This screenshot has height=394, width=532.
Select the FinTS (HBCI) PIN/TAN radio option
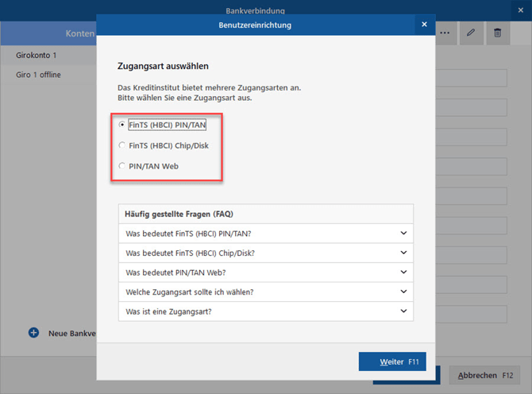click(x=122, y=125)
